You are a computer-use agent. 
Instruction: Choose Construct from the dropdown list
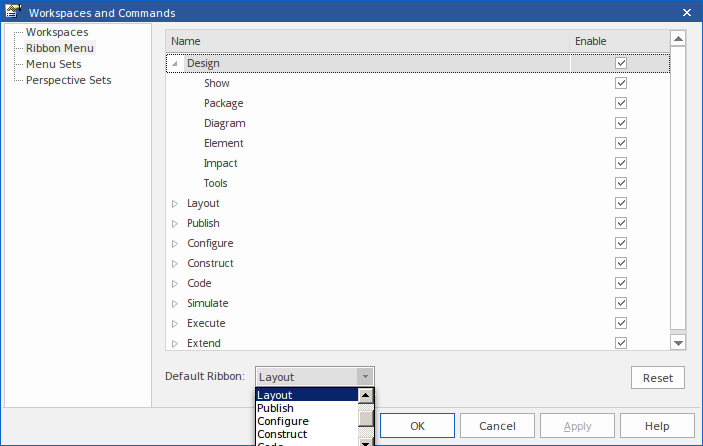click(282, 434)
